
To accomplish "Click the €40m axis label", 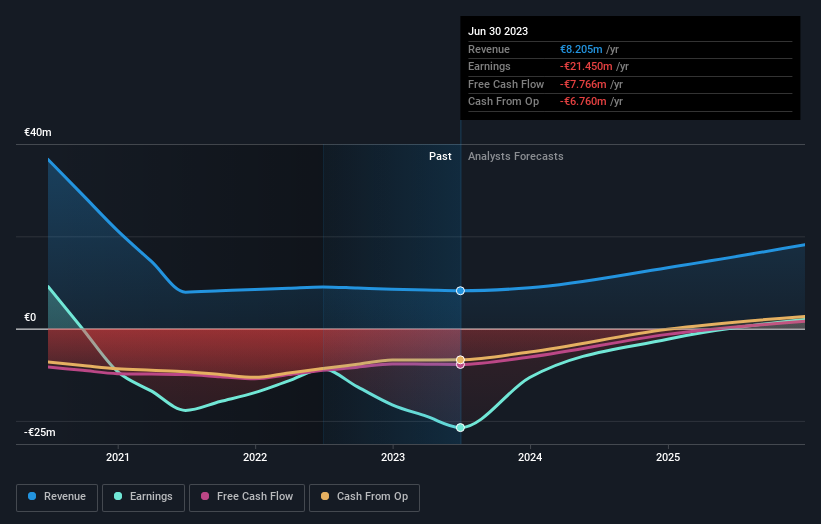I will click(x=38, y=132).
